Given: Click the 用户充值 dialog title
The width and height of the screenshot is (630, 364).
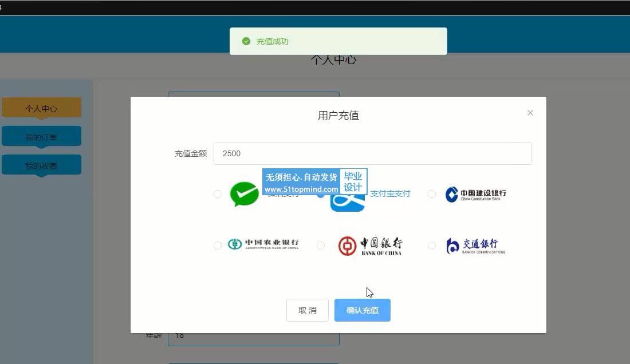Looking at the screenshot, I should coord(338,116).
